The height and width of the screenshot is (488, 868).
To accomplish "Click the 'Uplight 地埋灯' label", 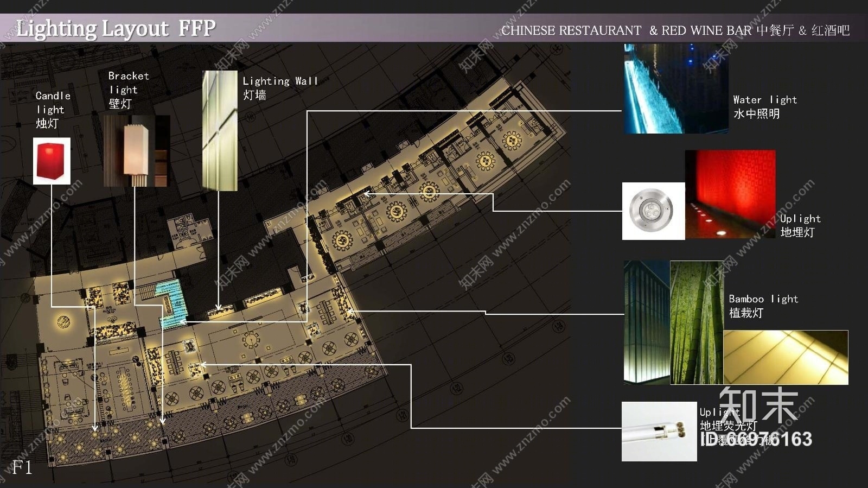I will 800,225.
